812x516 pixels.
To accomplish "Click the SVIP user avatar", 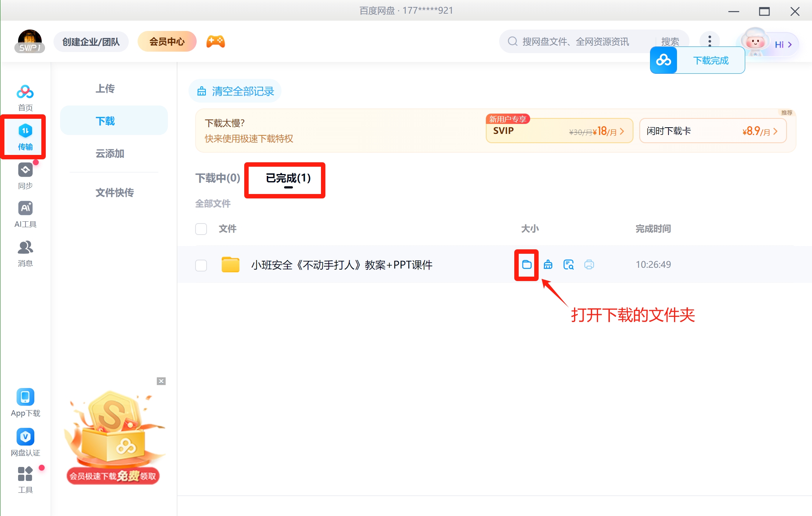I will pyautogui.click(x=30, y=41).
